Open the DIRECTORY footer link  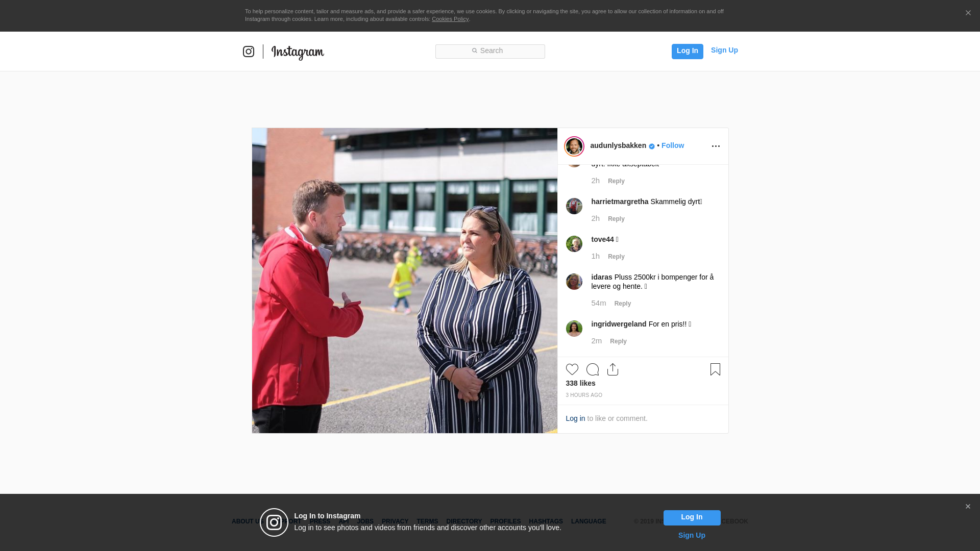pyautogui.click(x=464, y=521)
